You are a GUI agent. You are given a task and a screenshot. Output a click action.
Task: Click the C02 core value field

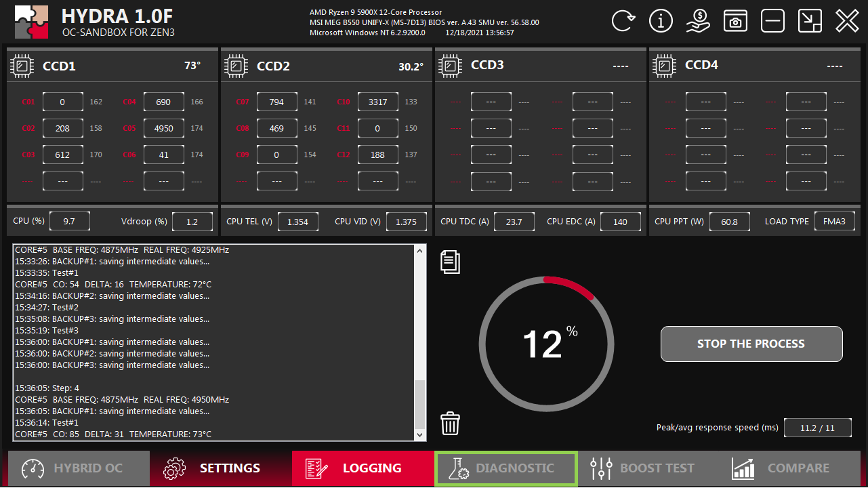(x=62, y=128)
